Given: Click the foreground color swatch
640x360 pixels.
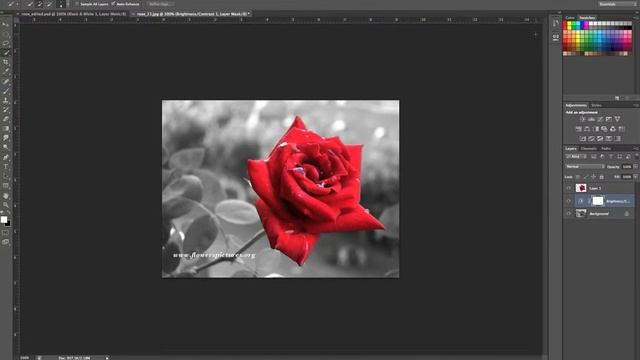Looking at the screenshot, I should click(x=4, y=219).
